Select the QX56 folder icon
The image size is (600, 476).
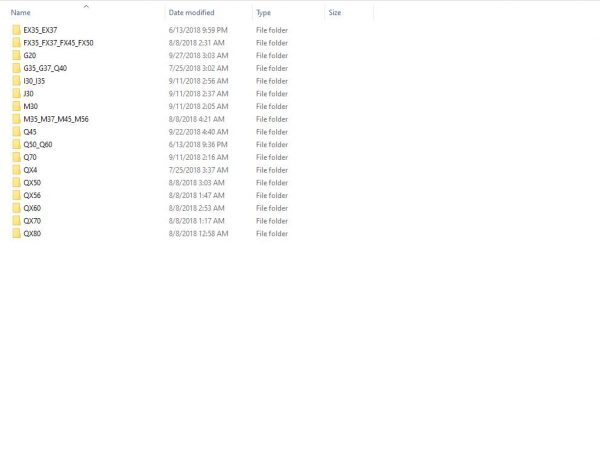tap(16, 195)
